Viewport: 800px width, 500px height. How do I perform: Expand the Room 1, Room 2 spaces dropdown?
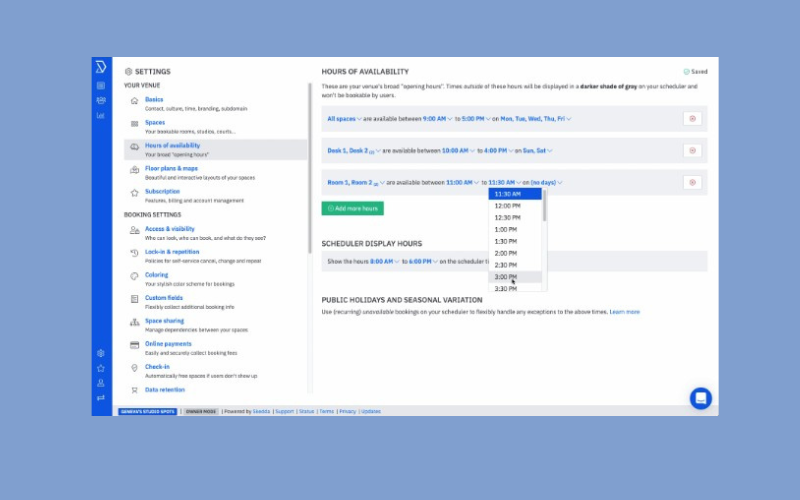(356, 182)
